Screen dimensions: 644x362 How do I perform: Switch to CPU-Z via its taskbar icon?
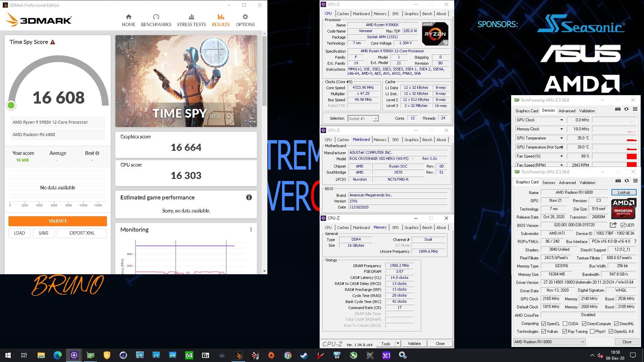(x=74, y=355)
